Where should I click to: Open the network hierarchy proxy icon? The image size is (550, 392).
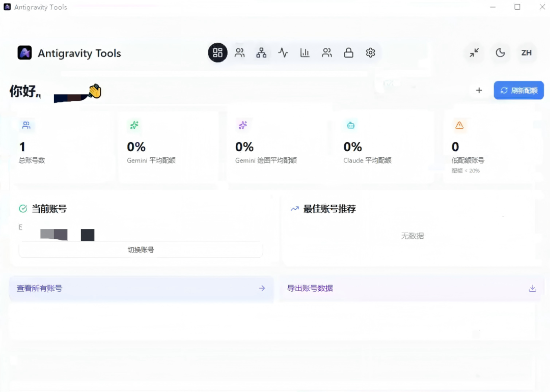point(261,52)
